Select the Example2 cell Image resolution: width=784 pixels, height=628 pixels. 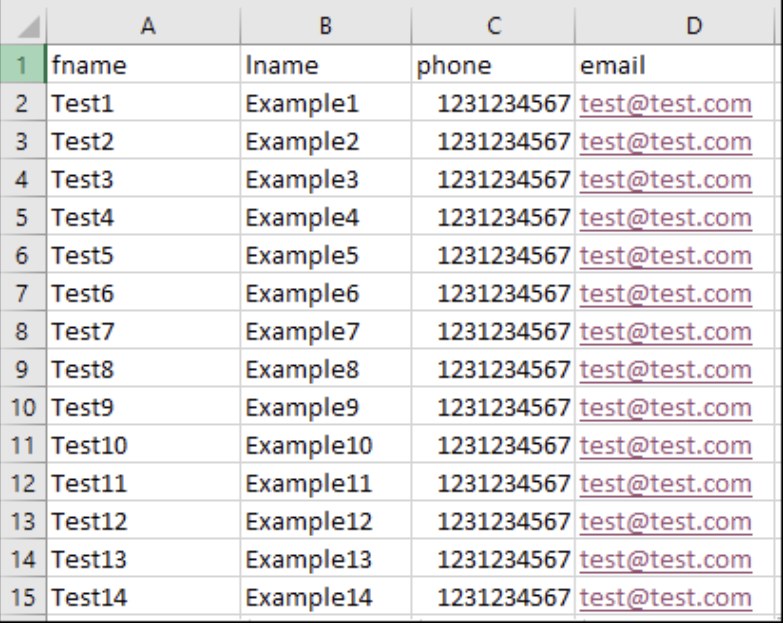pos(326,141)
